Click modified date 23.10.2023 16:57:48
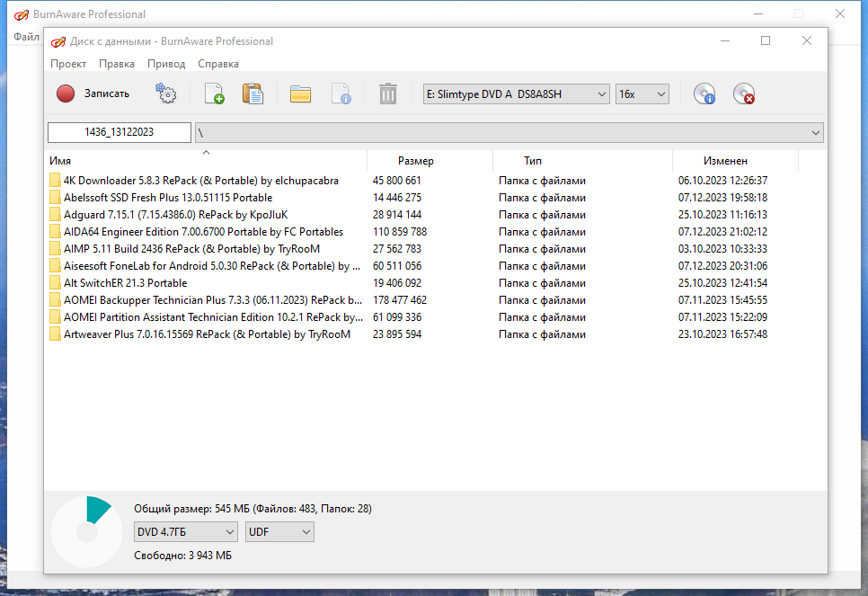The width and height of the screenshot is (868, 596). [x=723, y=334]
